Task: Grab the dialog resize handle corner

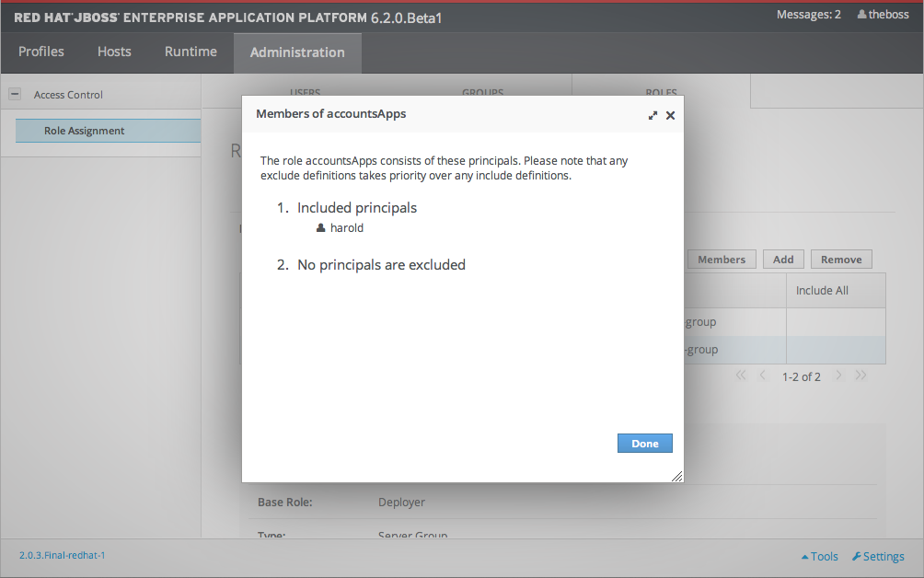Action: pos(676,476)
